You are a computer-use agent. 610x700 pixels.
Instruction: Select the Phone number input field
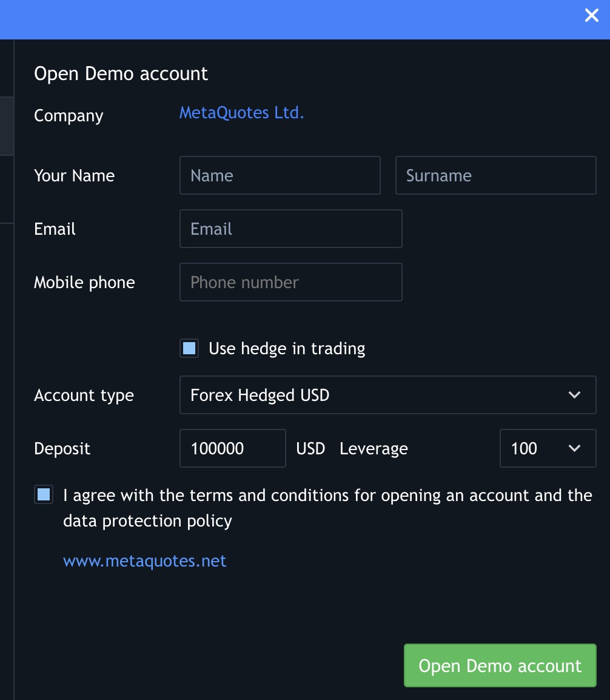(x=291, y=282)
